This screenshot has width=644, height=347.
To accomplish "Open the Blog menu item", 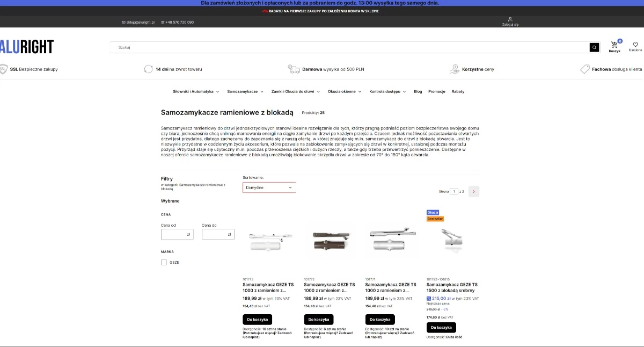I will 418,91.
